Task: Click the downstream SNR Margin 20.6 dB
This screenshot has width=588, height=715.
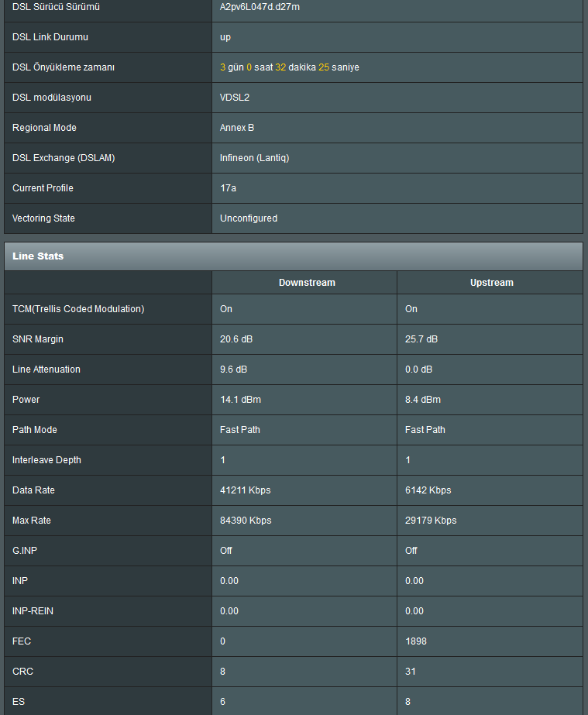Action: click(x=236, y=339)
